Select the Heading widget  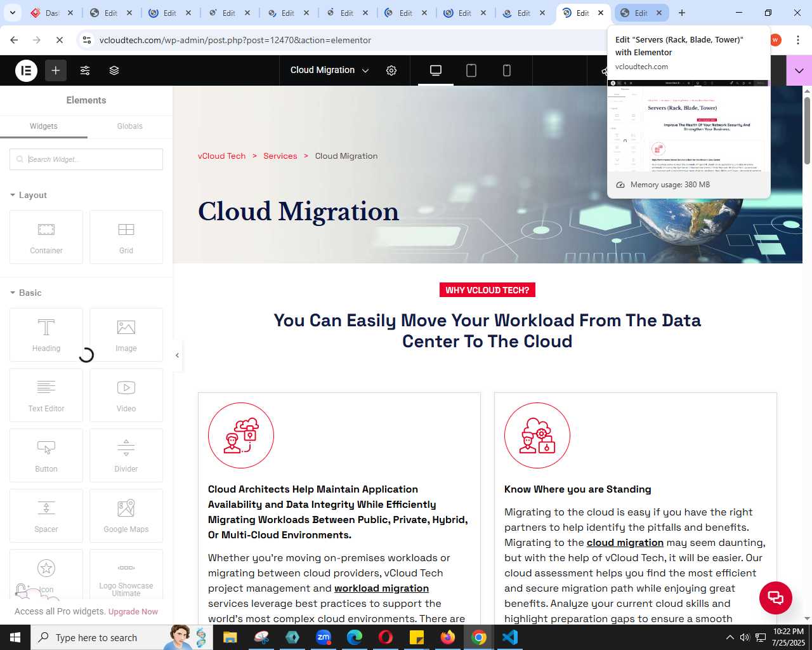46,335
